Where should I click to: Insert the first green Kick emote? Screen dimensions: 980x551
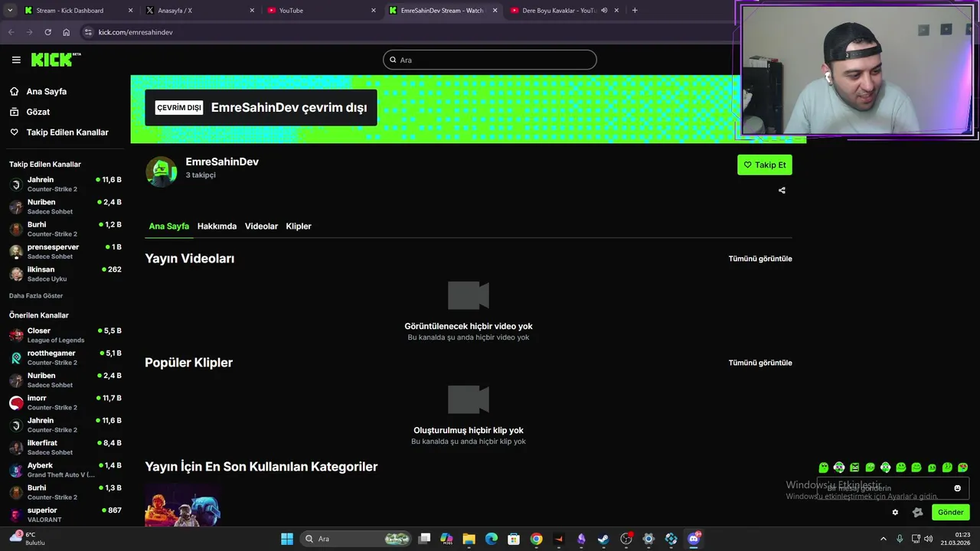pos(824,468)
